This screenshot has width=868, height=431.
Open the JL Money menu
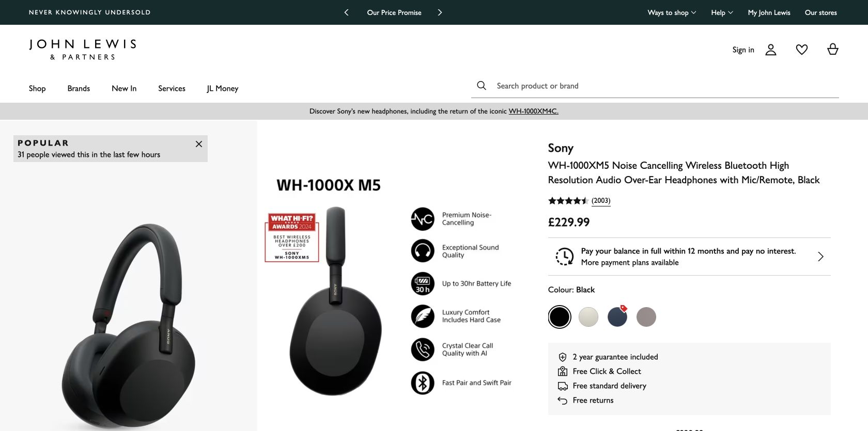point(223,88)
